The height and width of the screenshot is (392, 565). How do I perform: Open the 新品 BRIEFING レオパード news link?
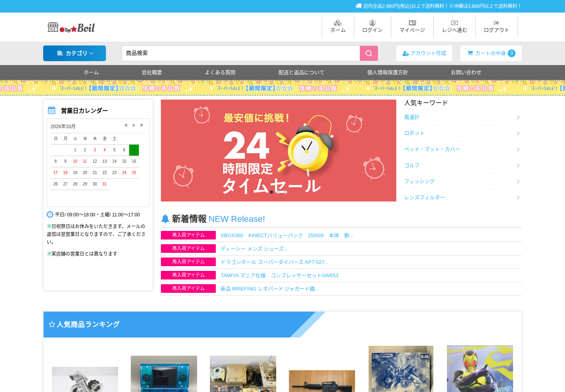coord(270,289)
